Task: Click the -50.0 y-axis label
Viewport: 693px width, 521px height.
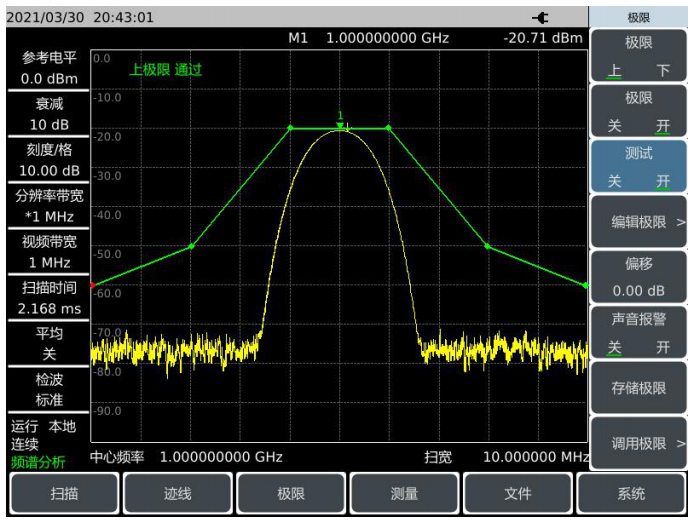Action: tap(107, 254)
